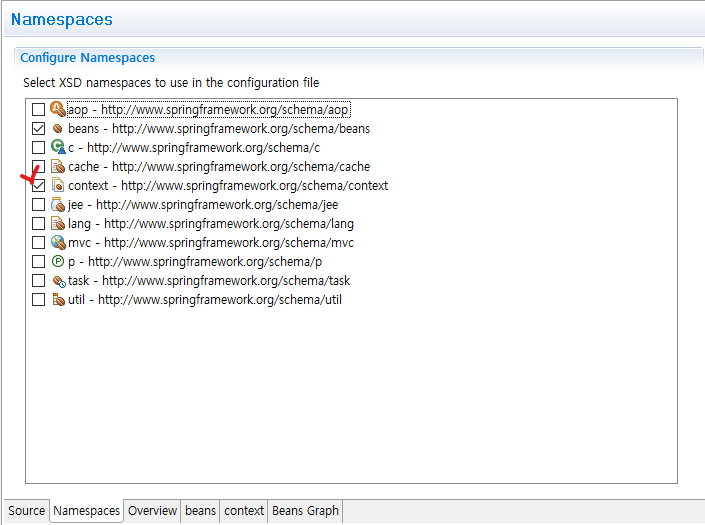Check the task namespace checkbox
The image size is (705, 525).
(38, 281)
